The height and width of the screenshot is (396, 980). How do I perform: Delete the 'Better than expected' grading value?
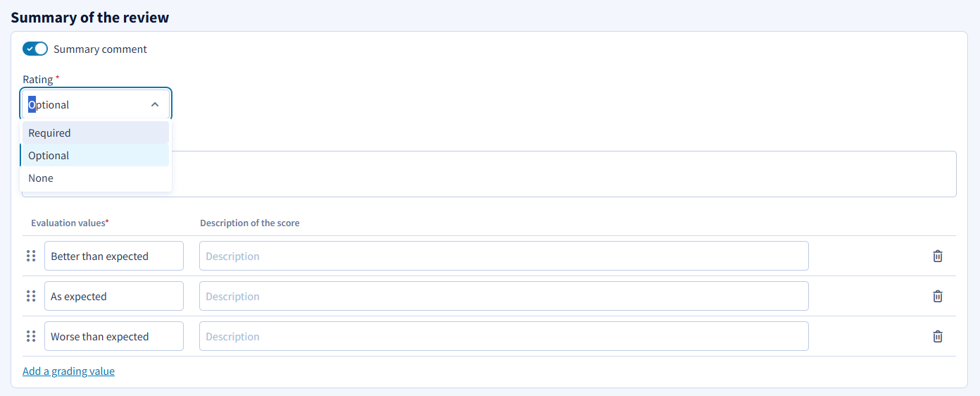[x=938, y=256]
